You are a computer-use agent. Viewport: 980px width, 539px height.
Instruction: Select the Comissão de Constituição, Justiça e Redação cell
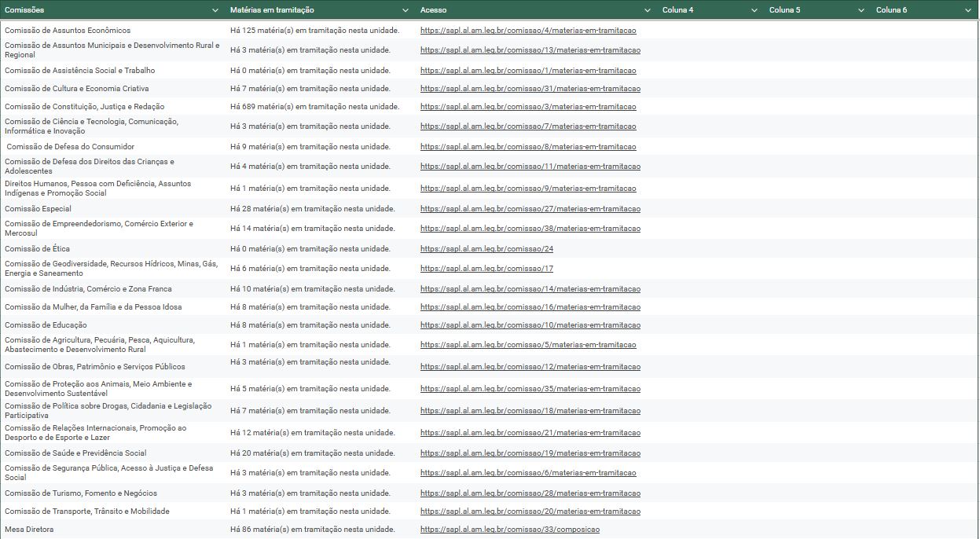[112, 107]
